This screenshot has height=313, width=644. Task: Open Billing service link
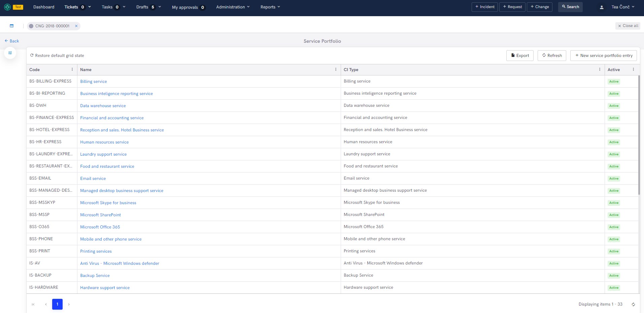point(94,82)
